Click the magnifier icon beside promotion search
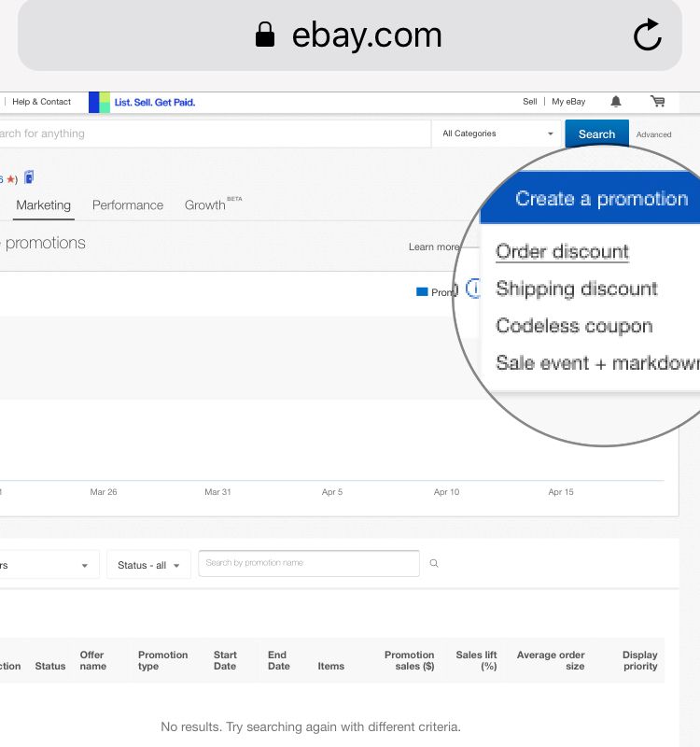 coord(434,564)
